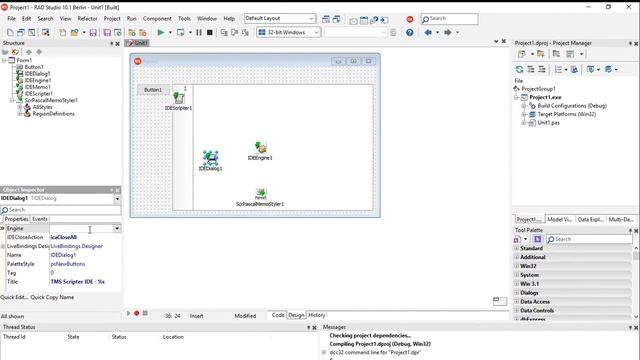The height and width of the screenshot is (360, 640).
Task: Click the black Stop program toolbar icon
Action: pos(209,32)
